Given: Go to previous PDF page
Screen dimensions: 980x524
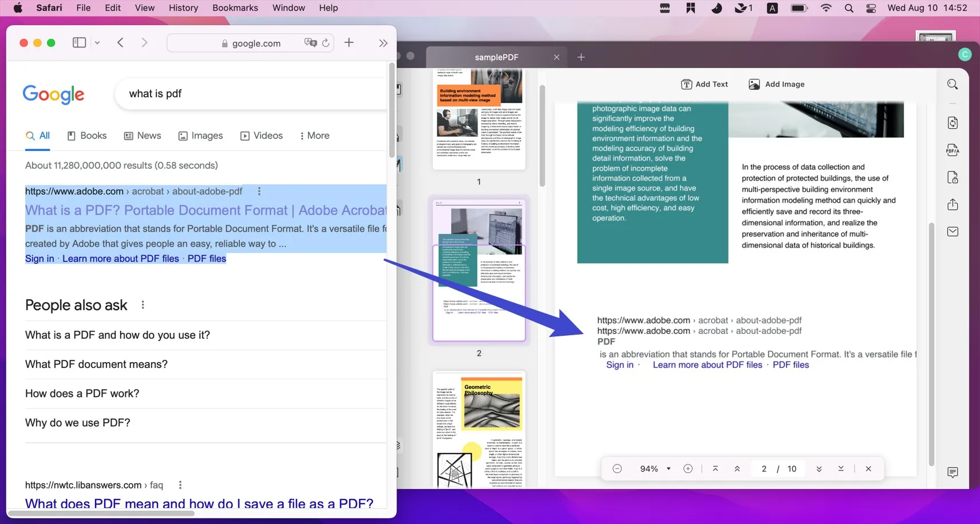Looking at the screenshot, I should click(737, 469).
